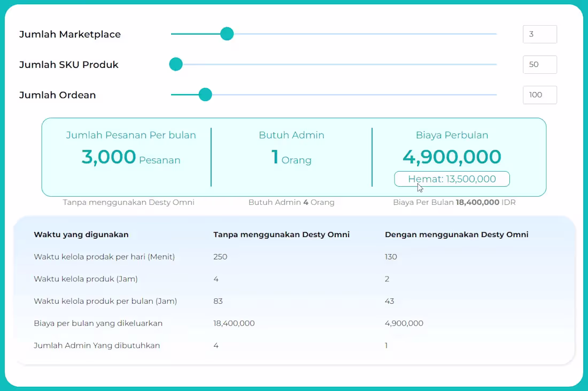Click the Jumlah Ordean label
Screen dimensions: 588x391
57,95
